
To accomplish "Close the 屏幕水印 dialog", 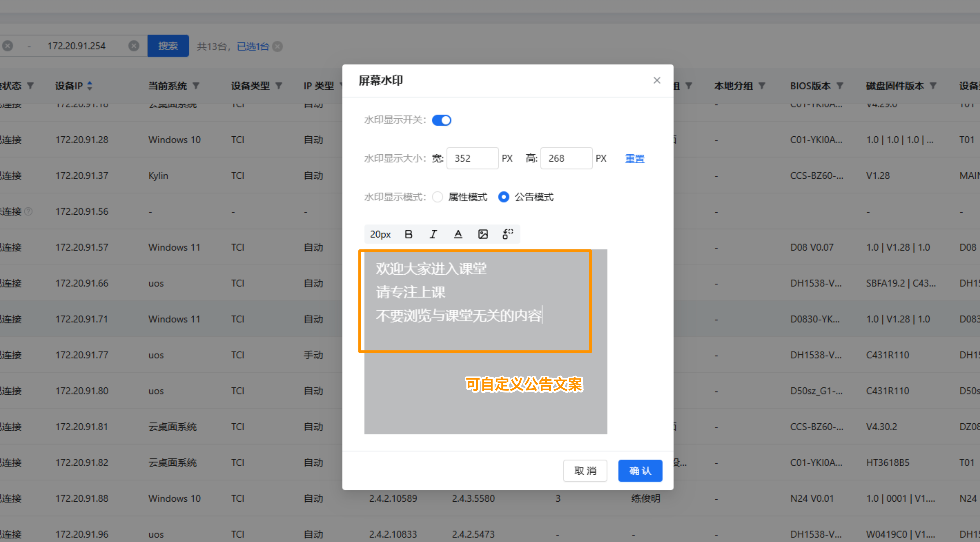I will coord(657,80).
